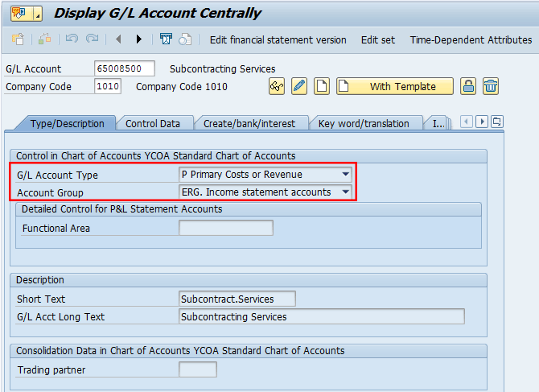Open Edit financial statement version
The image size is (539, 392).
(278, 39)
